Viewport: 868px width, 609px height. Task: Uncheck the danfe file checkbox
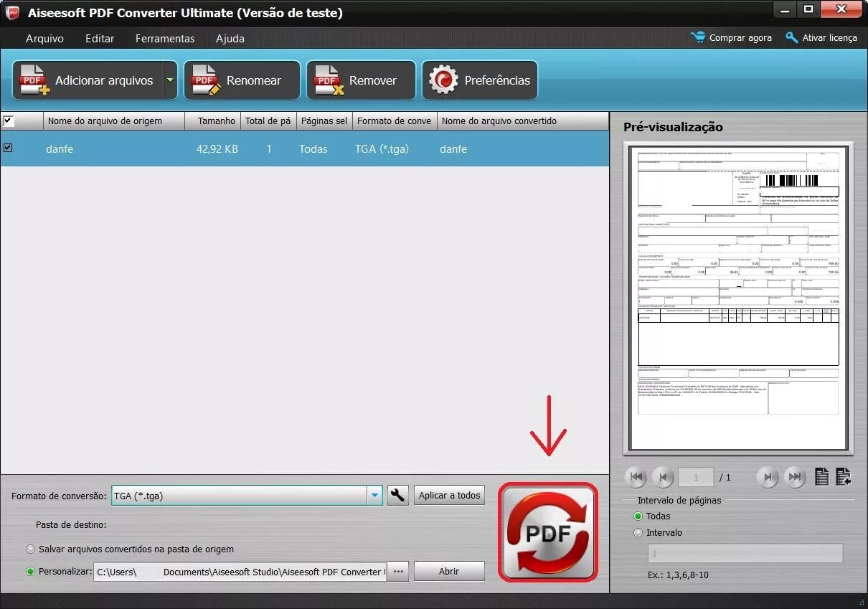pyautogui.click(x=9, y=148)
